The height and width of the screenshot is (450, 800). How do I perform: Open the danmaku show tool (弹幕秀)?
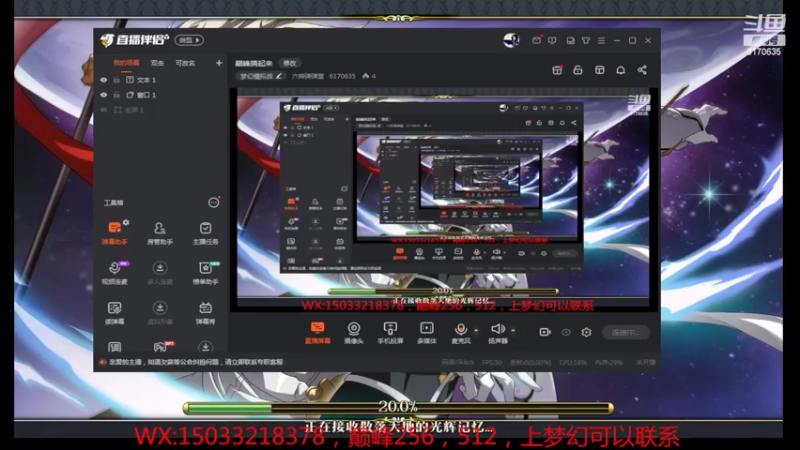click(x=206, y=312)
